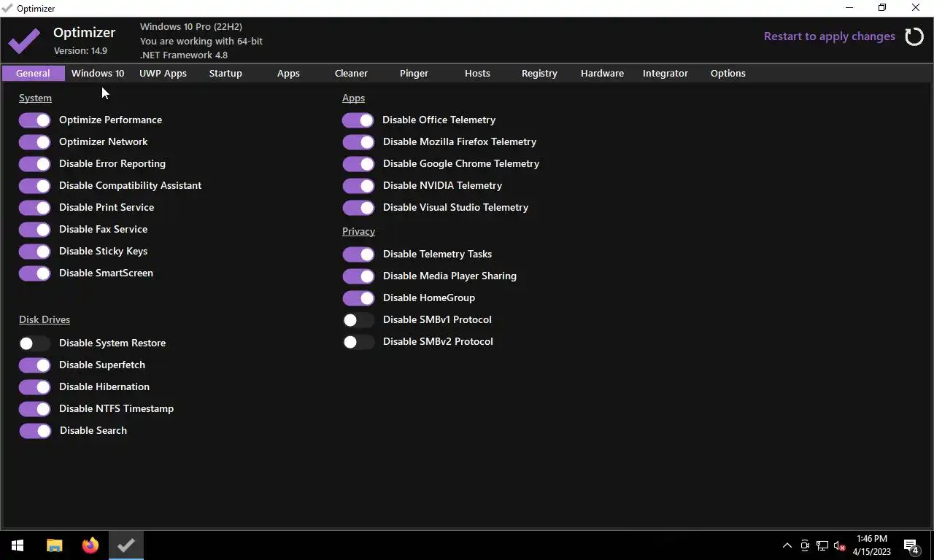
Task: Switch to the Registry tab
Action: point(539,73)
